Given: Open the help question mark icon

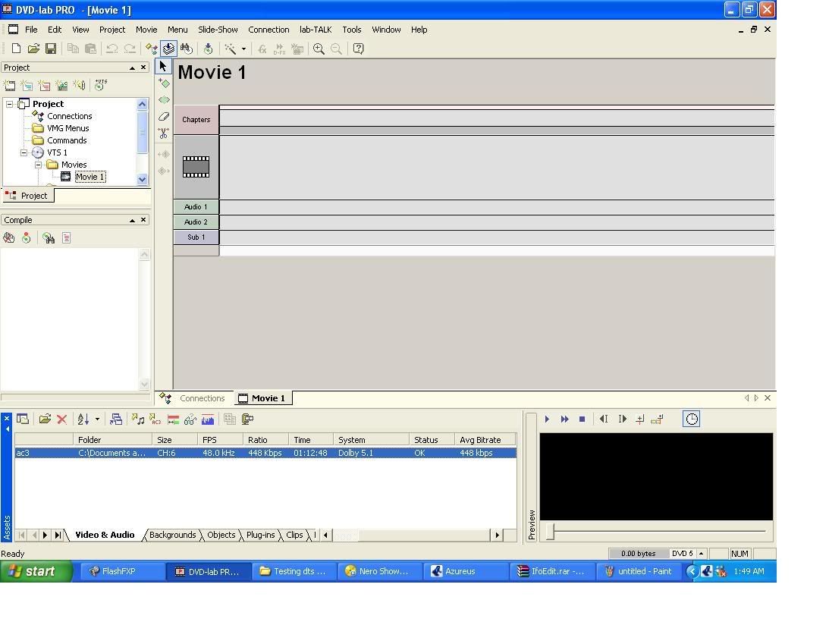Looking at the screenshot, I should [359, 49].
